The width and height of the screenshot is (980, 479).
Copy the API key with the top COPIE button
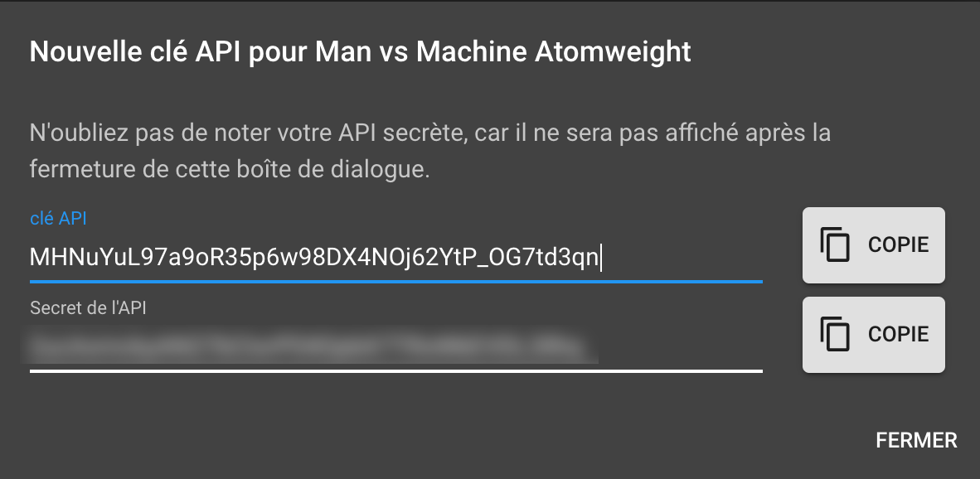pos(874,244)
